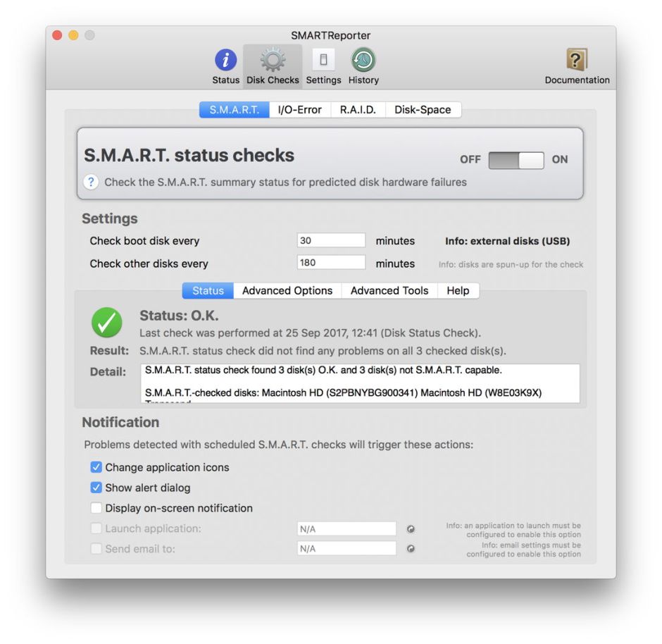This screenshot has height=644, width=662.
Task: Check the Launch application option
Action: pyautogui.click(x=96, y=528)
